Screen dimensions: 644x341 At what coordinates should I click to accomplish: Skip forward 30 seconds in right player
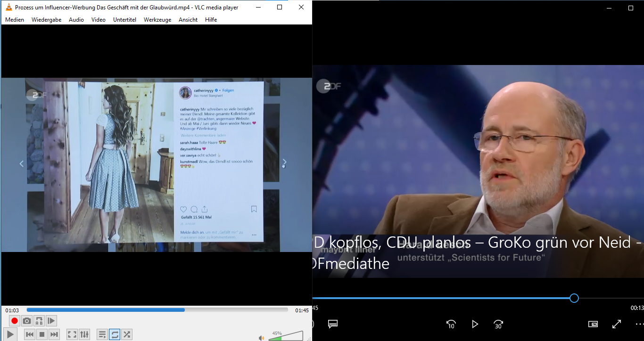click(498, 324)
